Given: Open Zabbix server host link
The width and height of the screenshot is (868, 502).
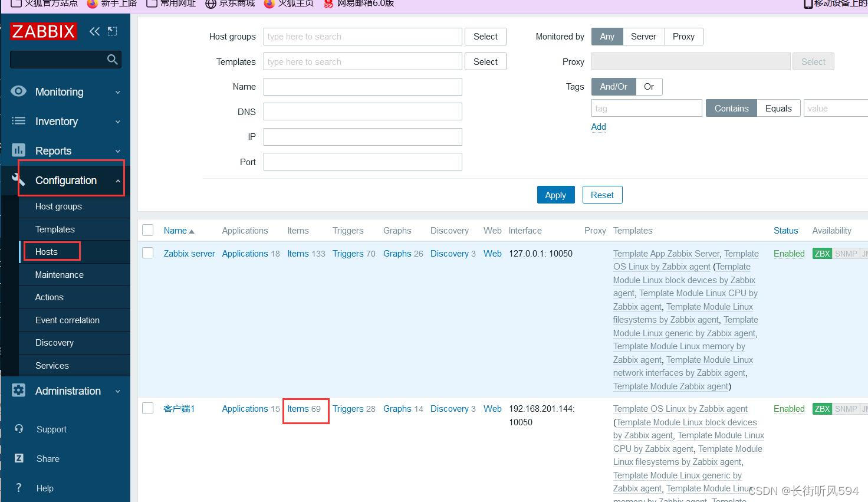Looking at the screenshot, I should [189, 254].
